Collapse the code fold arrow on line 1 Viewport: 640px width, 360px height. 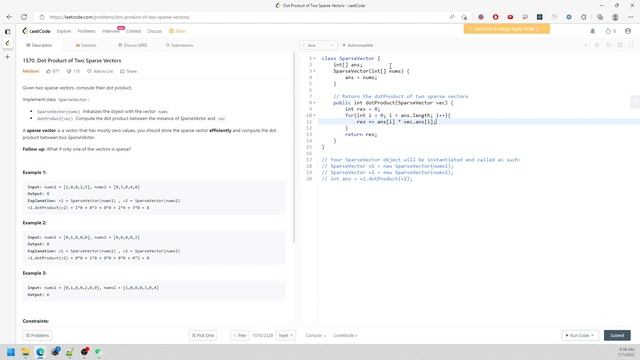coord(315,58)
